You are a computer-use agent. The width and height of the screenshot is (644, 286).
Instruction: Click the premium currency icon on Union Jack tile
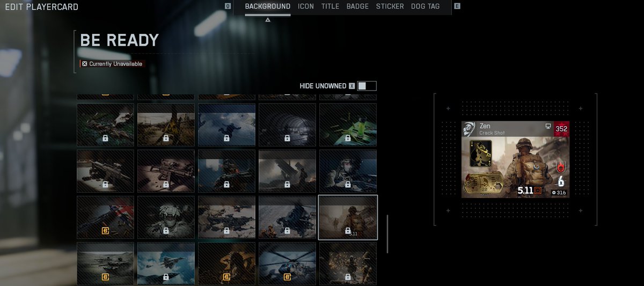coord(105,231)
